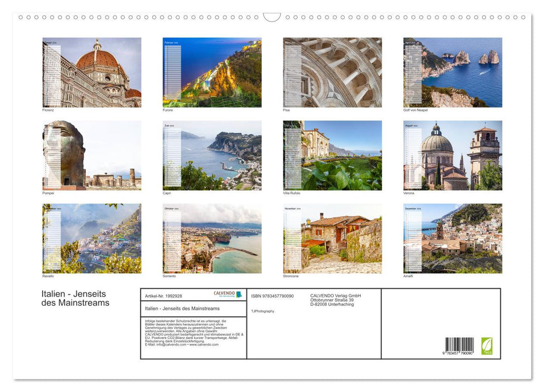Click the Florenz cathedral thumbnail
This screenshot has height=392, width=544.
pyautogui.click(x=91, y=72)
